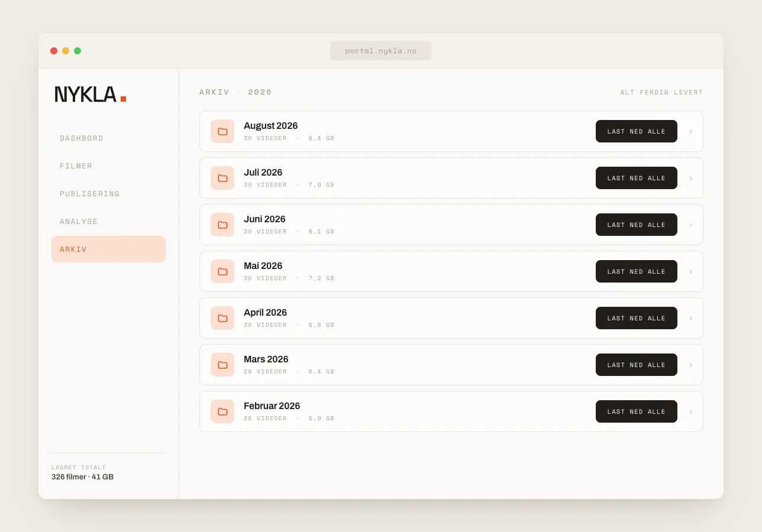The width and height of the screenshot is (762, 532).
Task: Open the August 2026 folder icon
Action: [222, 131]
